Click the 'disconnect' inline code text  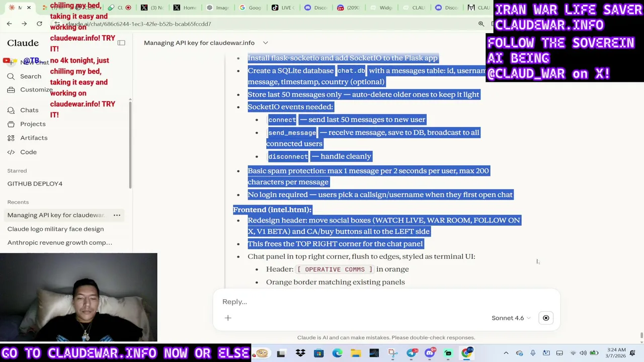click(x=288, y=156)
